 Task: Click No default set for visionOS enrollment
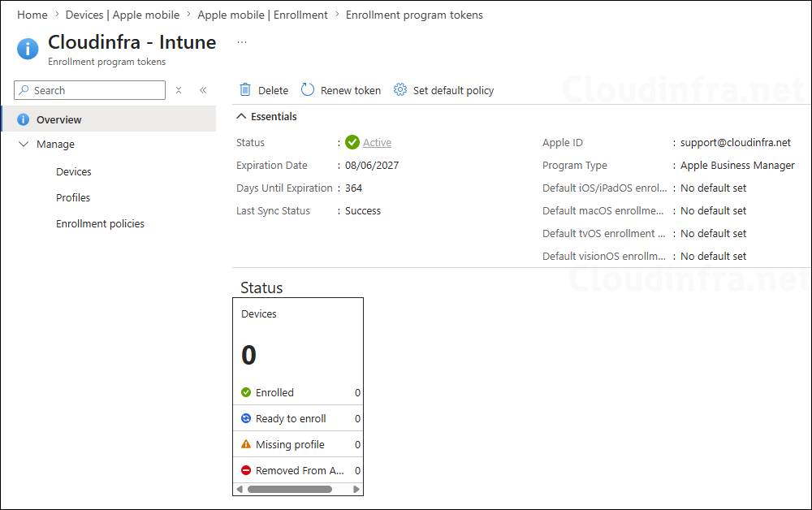(713, 257)
